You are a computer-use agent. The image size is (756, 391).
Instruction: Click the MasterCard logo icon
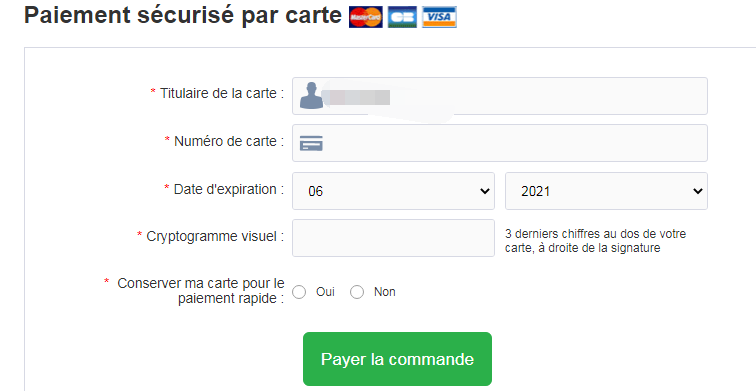(x=365, y=17)
